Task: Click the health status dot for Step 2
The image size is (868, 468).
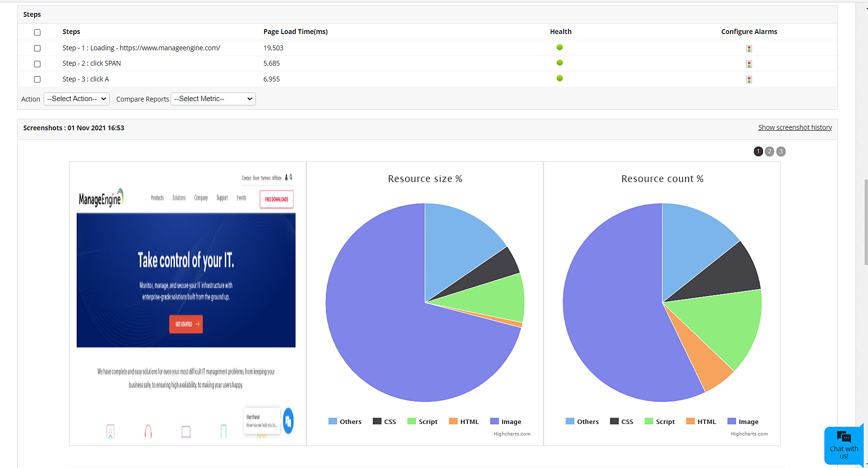Action: coord(559,62)
